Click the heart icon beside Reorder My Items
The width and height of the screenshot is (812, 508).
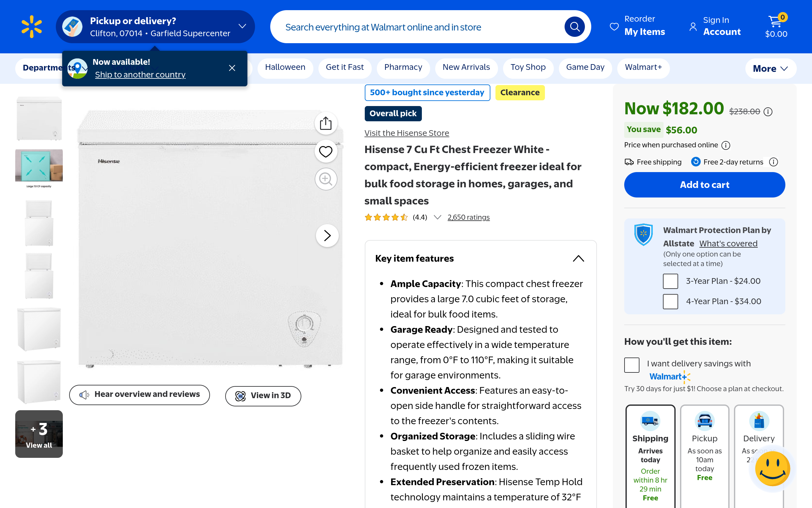[x=614, y=27]
